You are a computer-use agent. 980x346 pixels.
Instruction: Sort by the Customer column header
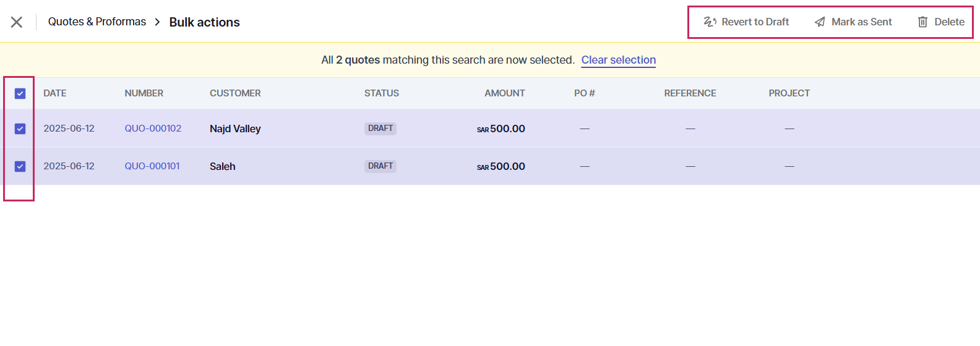tap(235, 93)
